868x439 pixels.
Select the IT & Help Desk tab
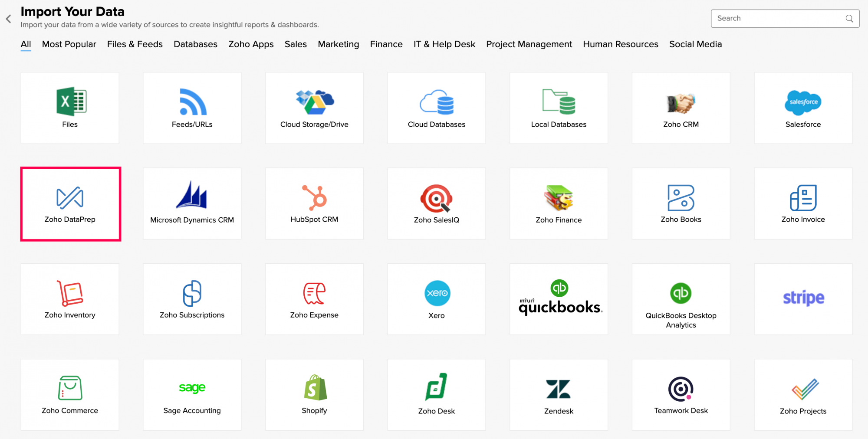[444, 44]
